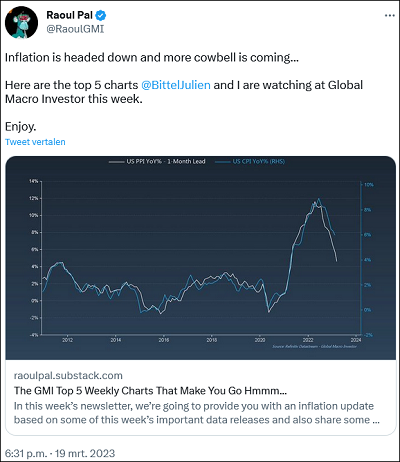Click the 14% label on left axis
This screenshot has width=400, height=462.
coord(34,181)
